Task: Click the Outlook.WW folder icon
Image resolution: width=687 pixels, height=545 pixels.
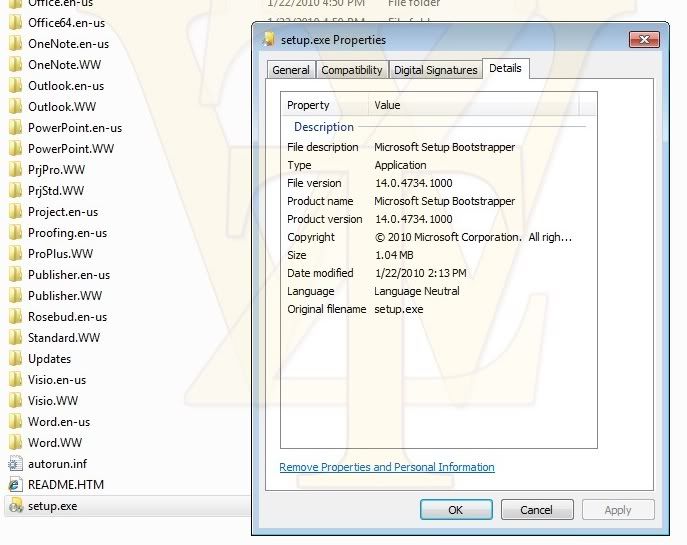Action: tap(15, 107)
